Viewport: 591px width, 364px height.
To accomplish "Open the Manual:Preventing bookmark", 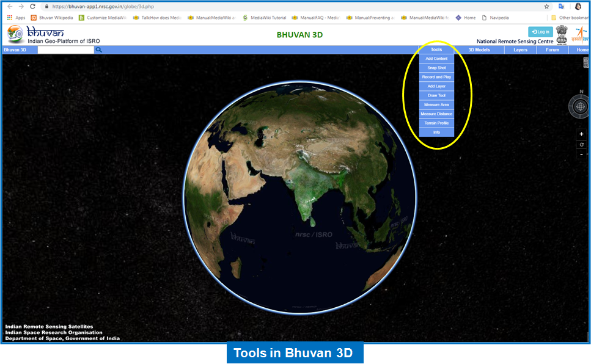I will (370, 18).
